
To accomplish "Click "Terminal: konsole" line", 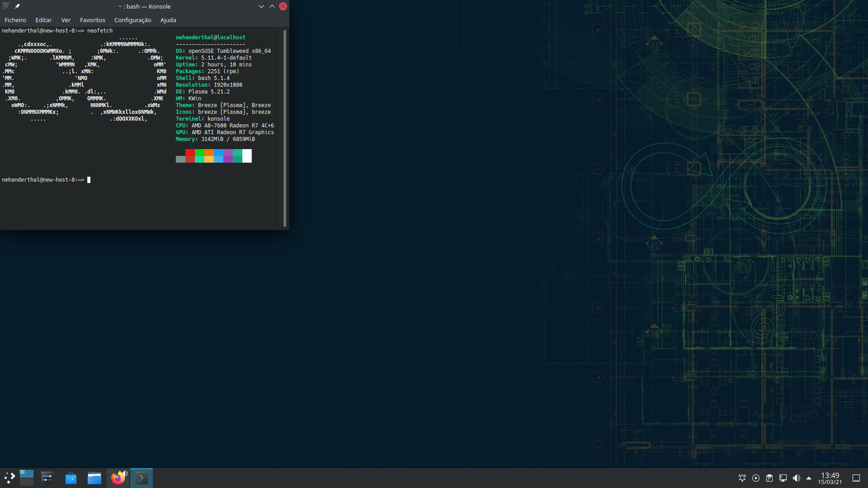I will tap(203, 119).
